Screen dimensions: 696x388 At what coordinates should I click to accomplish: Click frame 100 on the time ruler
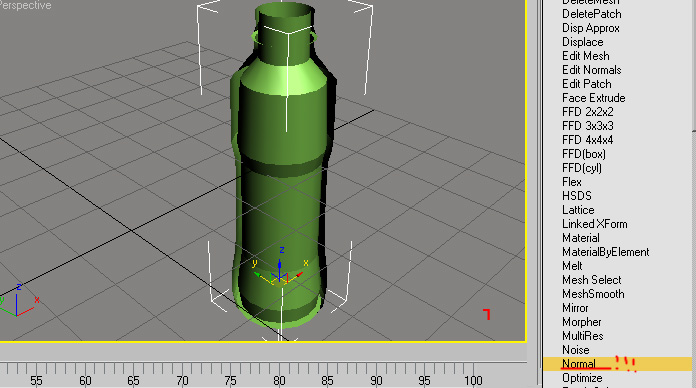pos(473,380)
